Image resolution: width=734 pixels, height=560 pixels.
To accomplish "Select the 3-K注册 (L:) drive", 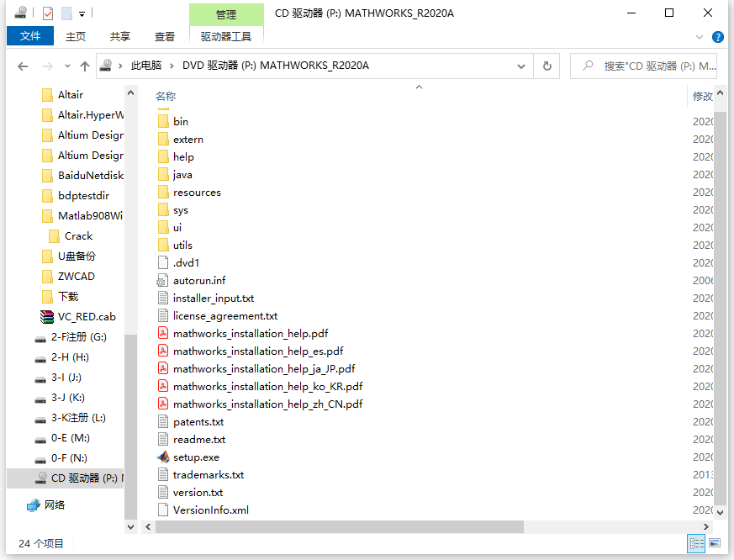I will click(79, 418).
